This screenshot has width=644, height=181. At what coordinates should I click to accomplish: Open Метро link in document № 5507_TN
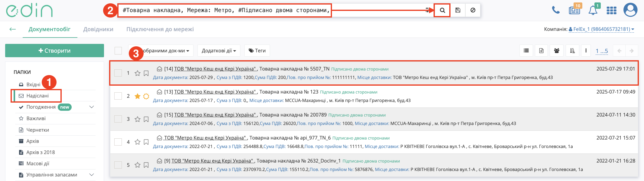pyautogui.click(x=215, y=69)
